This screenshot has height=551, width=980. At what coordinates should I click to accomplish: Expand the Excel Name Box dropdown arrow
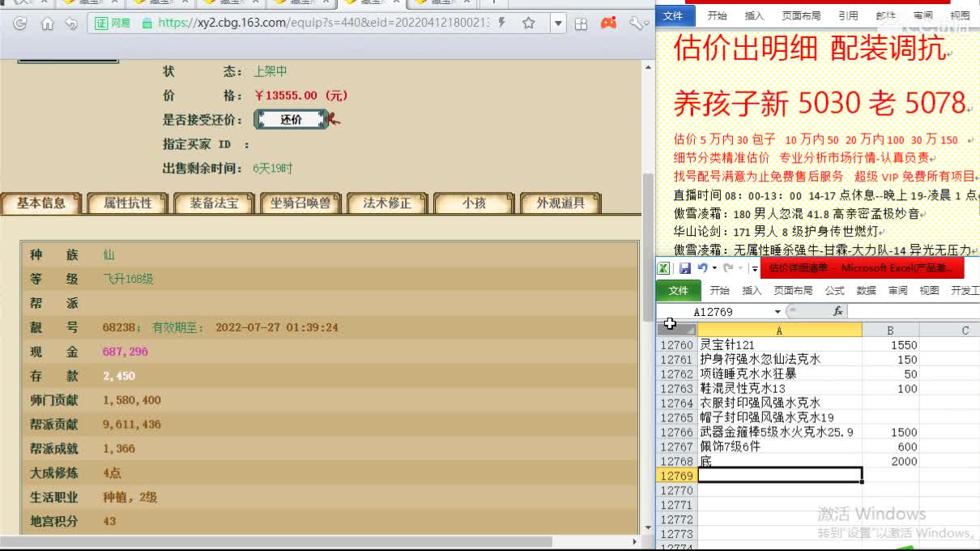tap(778, 312)
